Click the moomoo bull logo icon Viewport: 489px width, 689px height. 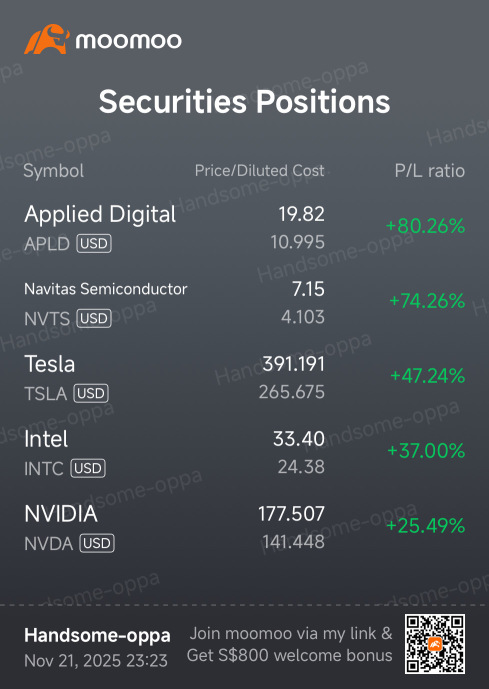point(47,39)
